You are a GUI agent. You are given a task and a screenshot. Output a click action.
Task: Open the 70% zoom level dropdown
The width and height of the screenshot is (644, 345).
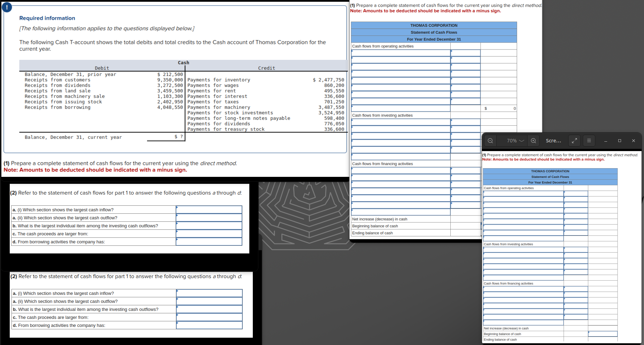pos(514,141)
